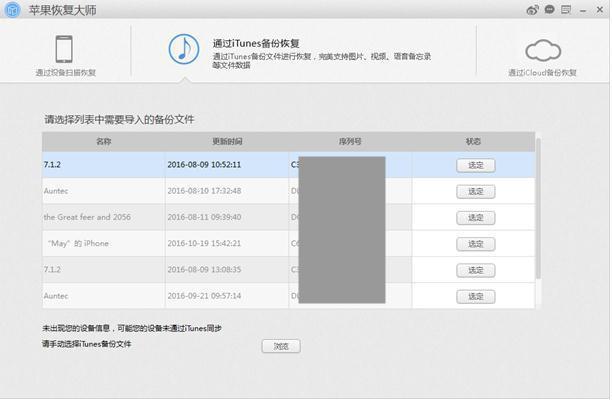Click 选定 for Auntec backup dated 2016-09-21

click(476, 297)
